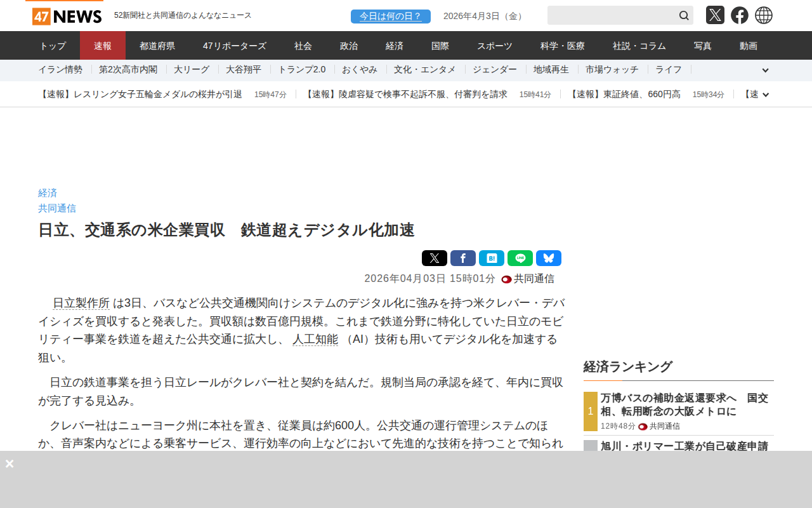Open the ジェンダー topic link
Image resolution: width=812 pixels, height=508 pixels.
coord(495,70)
